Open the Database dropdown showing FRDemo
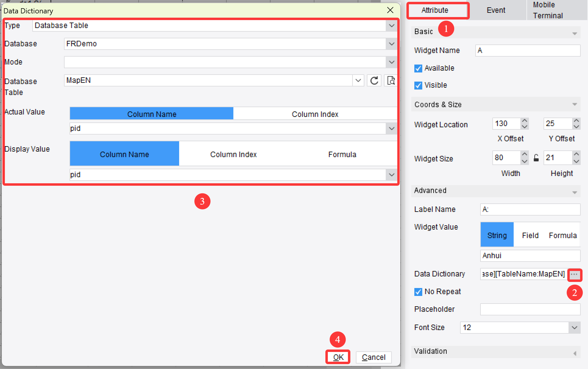The width and height of the screenshot is (588, 369). pos(391,44)
